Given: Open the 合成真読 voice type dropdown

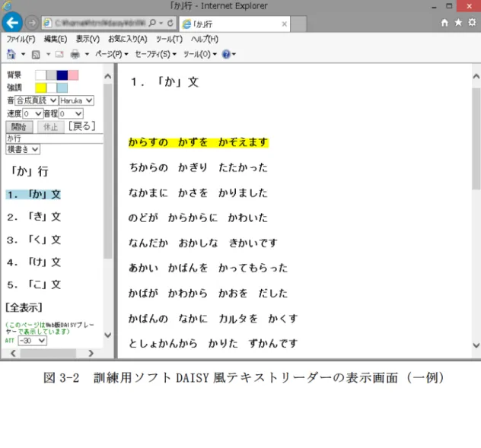Looking at the screenshot, I should click(37, 100).
